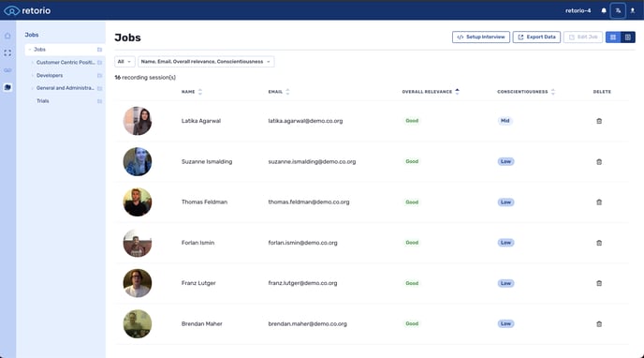644x358 pixels.
Task: Open the retorio logo home link
Action: 27,10
